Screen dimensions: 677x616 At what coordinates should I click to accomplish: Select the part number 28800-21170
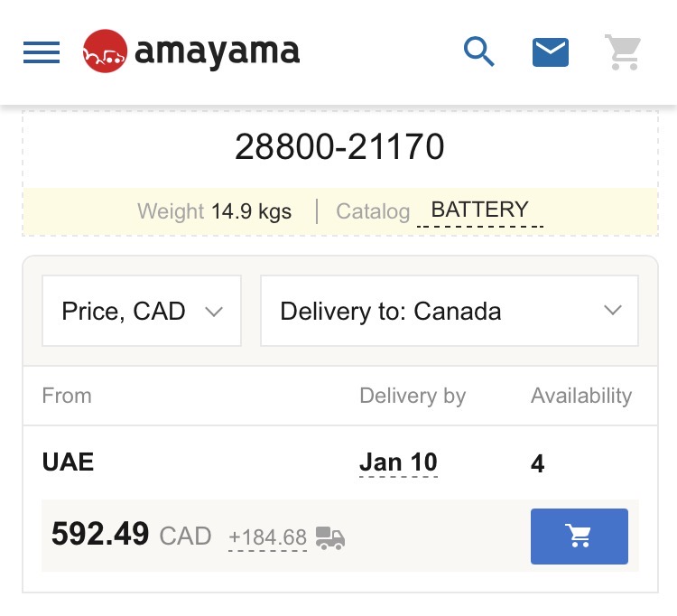(339, 147)
